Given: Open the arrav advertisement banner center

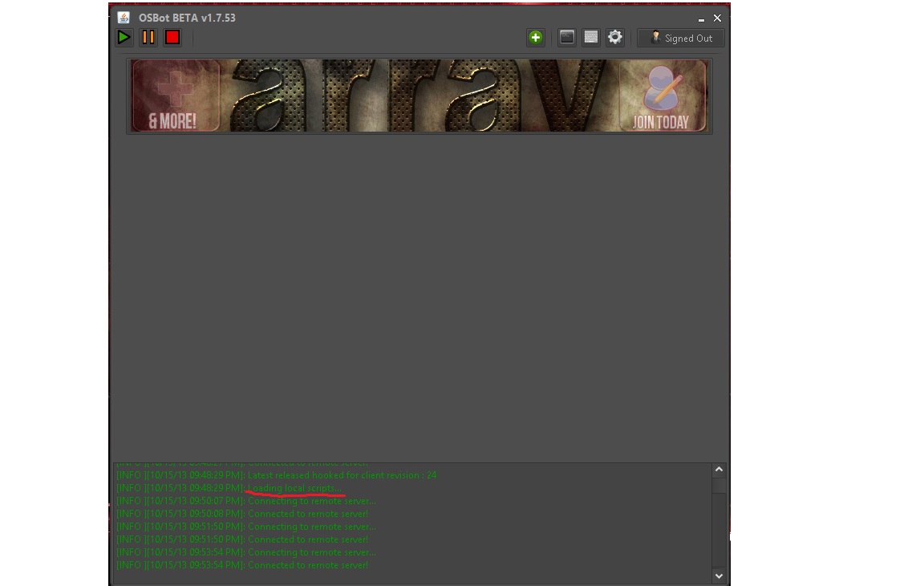Looking at the screenshot, I should (419, 96).
